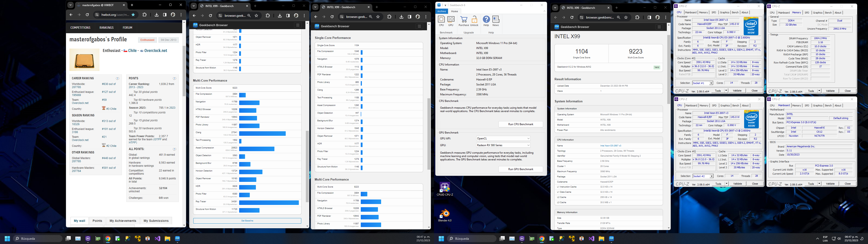The height and width of the screenshot is (244, 868).
Task: Click COMPETITIONS in HWBOT navigation
Action: point(80,28)
